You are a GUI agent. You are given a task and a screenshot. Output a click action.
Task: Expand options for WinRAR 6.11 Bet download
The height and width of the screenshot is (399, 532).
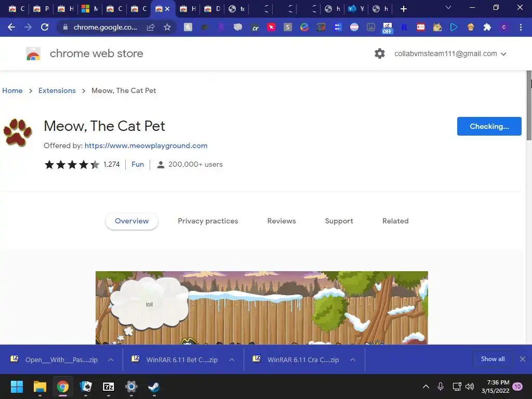click(x=232, y=360)
